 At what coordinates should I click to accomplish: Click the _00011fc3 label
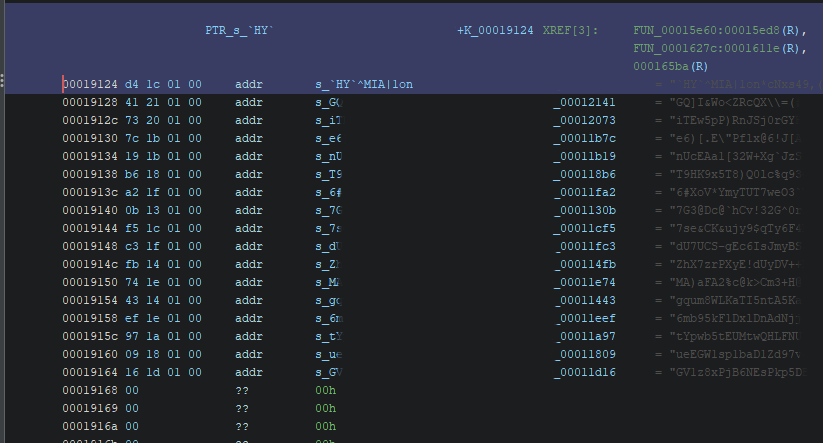tap(584, 246)
